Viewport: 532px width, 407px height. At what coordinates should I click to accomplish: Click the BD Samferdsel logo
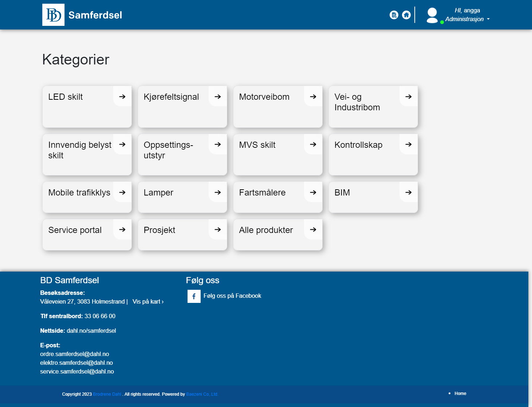pyautogui.click(x=53, y=15)
